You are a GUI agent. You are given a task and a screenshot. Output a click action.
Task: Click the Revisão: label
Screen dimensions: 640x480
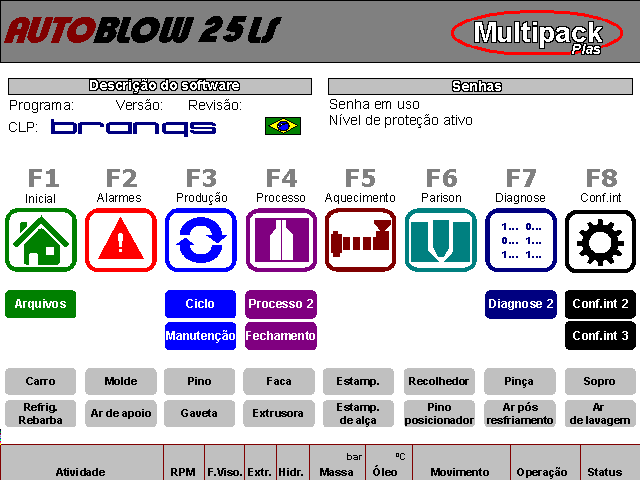(x=215, y=105)
